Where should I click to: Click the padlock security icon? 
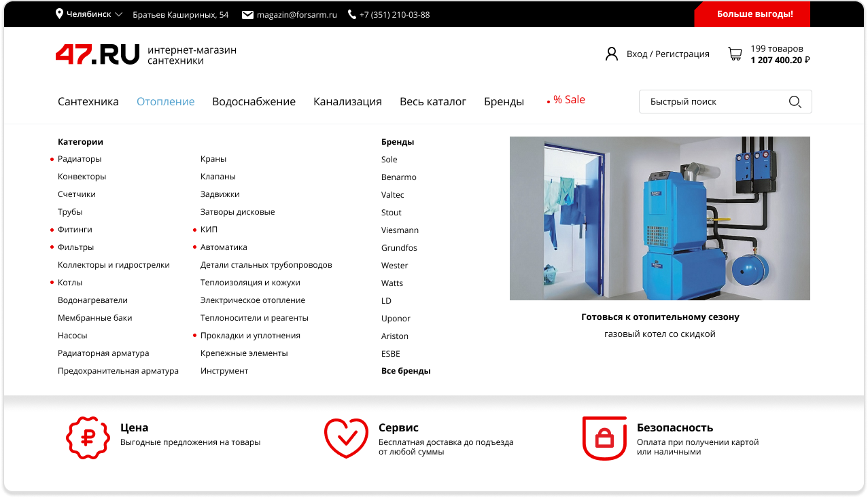(x=604, y=438)
